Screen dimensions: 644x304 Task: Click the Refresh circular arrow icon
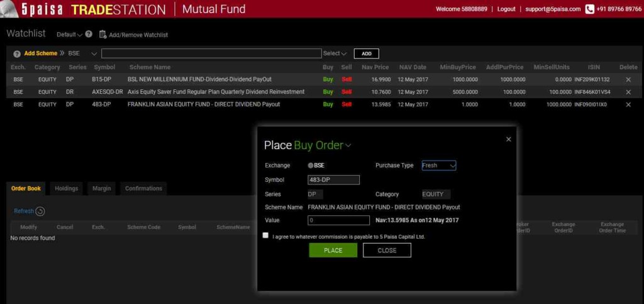coord(40,211)
